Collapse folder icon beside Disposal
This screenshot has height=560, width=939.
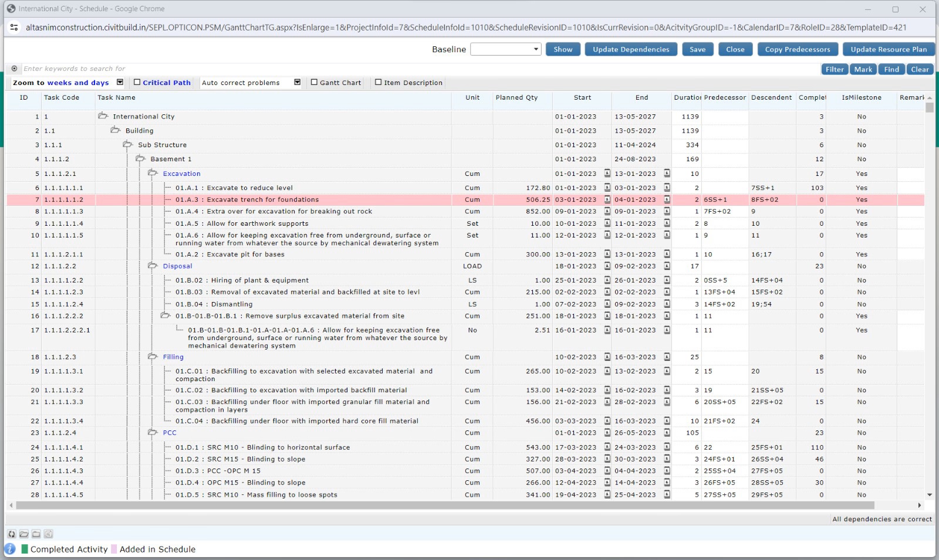pyautogui.click(x=153, y=266)
